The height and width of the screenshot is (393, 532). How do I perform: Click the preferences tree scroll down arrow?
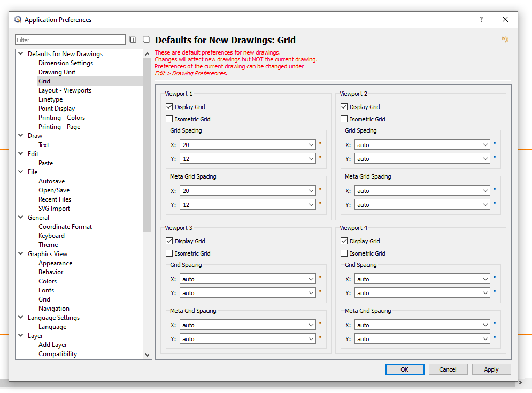point(148,355)
